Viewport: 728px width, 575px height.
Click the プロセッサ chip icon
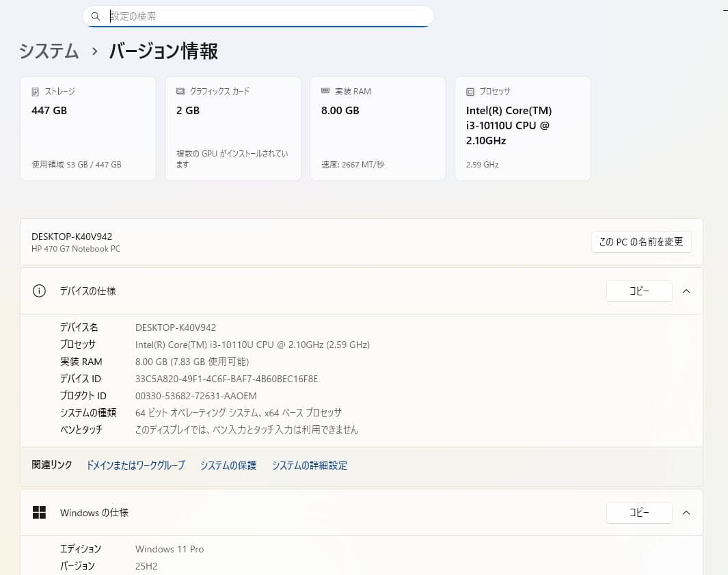click(x=470, y=90)
